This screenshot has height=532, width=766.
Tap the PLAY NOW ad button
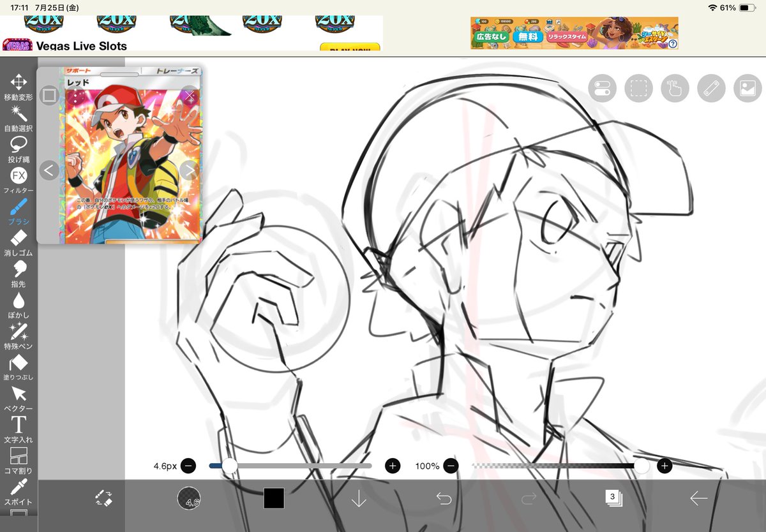[x=350, y=47]
